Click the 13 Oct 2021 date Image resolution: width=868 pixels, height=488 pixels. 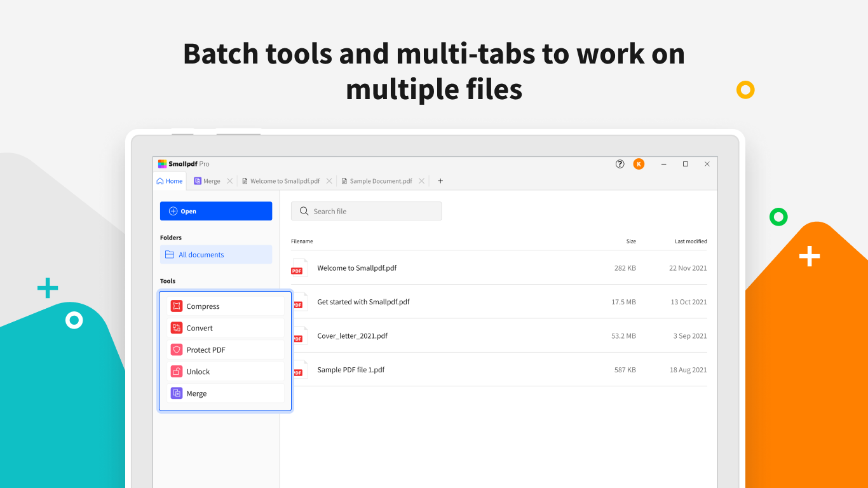[689, 302]
